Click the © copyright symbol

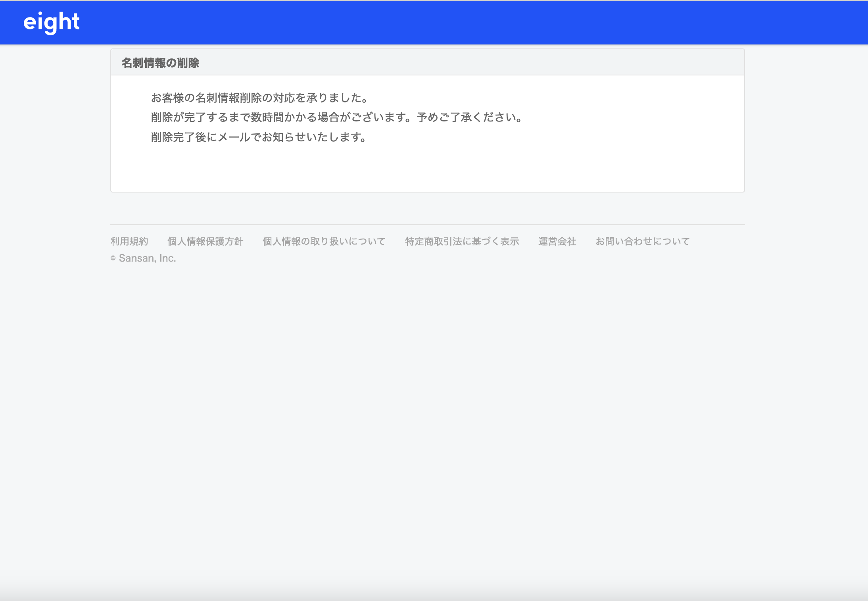(x=113, y=258)
